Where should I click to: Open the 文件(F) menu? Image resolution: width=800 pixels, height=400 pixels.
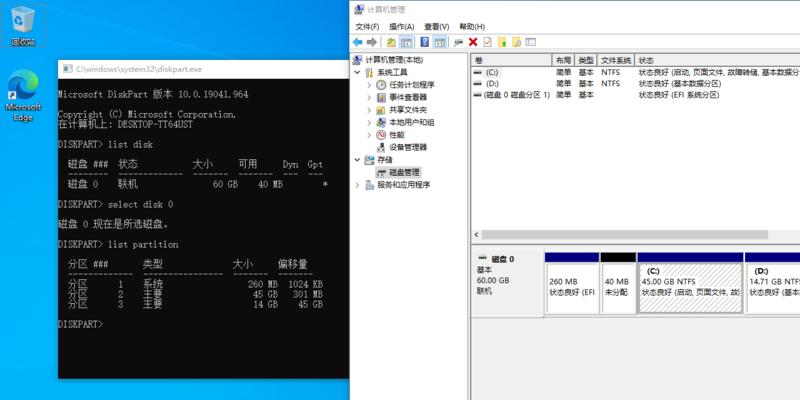pyautogui.click(x=367, y=27)
